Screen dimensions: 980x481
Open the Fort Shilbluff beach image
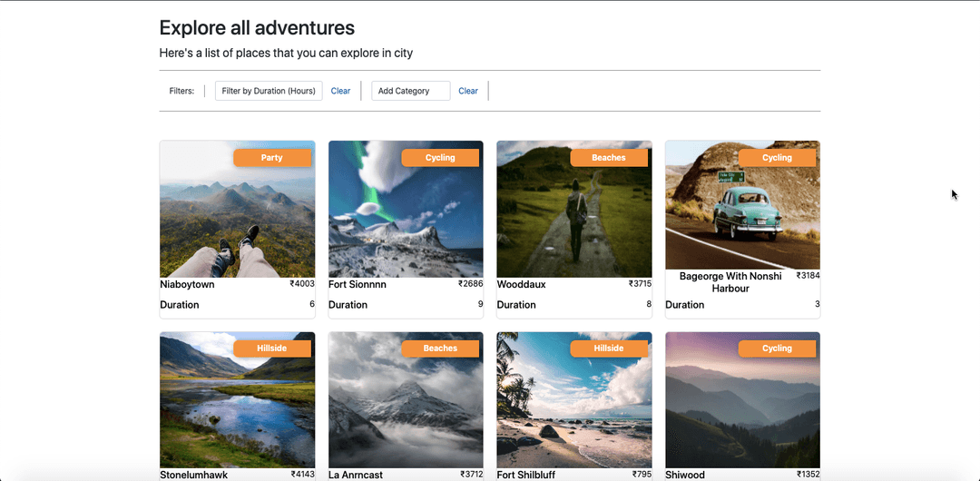[x=573, y=408]
